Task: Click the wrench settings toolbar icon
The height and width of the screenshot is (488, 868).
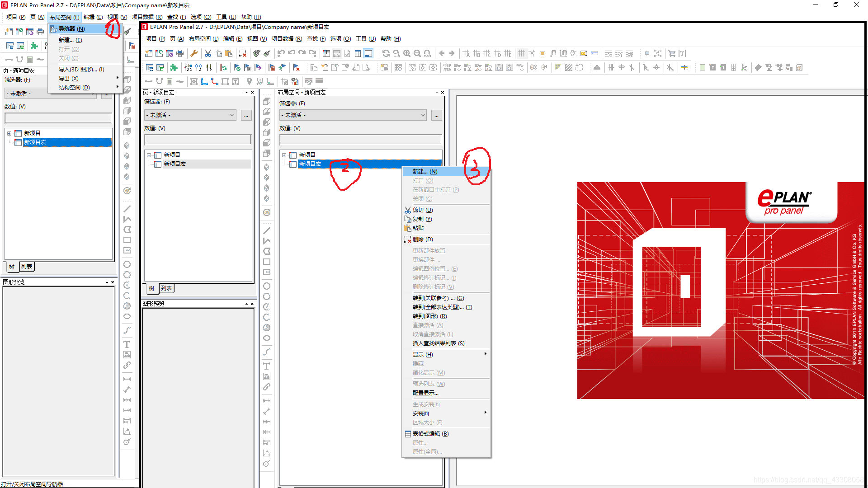Action: point(194,53)
